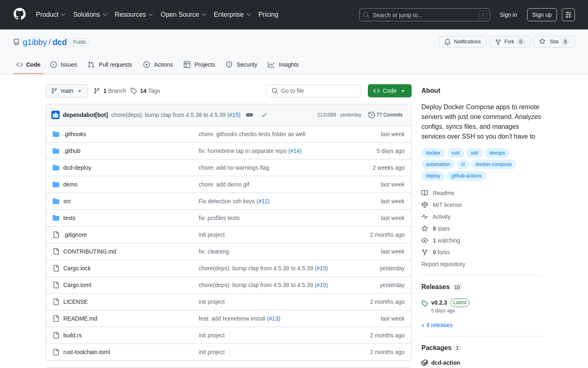Click the scales icon next to MIT license
The height and width of the screenshot is (368, 588).
pos(425,205)
